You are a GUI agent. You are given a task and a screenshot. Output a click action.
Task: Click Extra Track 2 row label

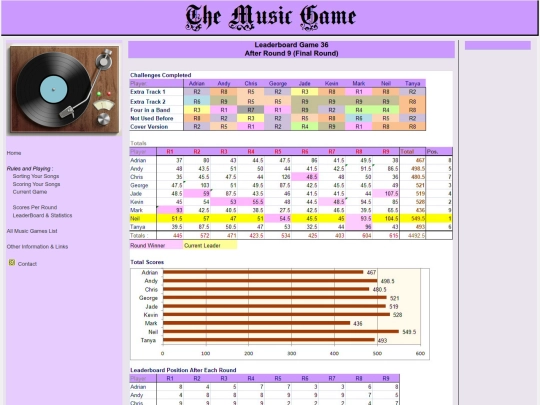[x=148, y=102]
